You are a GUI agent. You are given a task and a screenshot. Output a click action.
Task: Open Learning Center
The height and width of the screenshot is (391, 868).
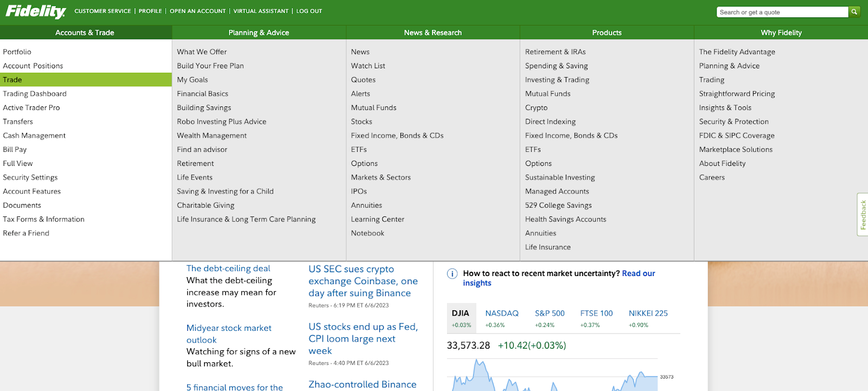pos(378,220)
